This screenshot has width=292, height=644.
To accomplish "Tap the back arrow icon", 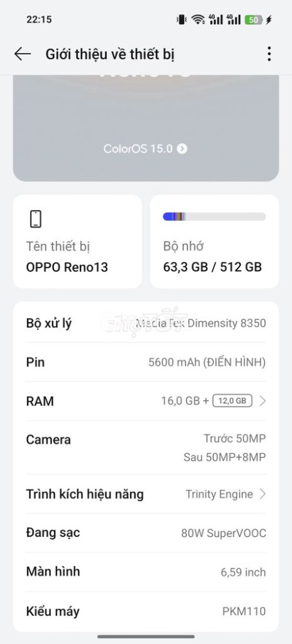I will point(23,54).
